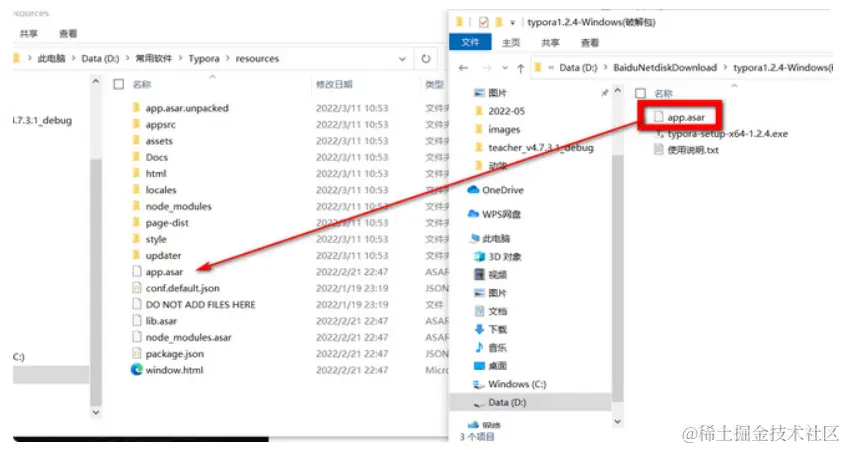This screenshot has height=450, width=846.
Task: Toggle select-all checkbox in resources window
Action: pyautogui.click(x=119, y=84)
